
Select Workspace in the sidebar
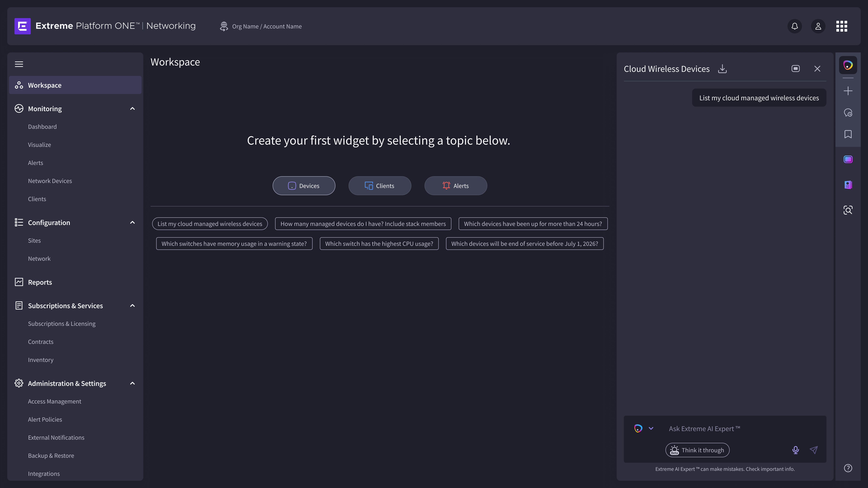tap(75, 85)
